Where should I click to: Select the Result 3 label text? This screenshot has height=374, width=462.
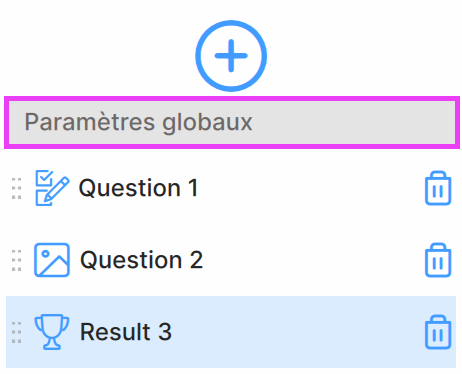pyautogui.click(x=126, y=332)
